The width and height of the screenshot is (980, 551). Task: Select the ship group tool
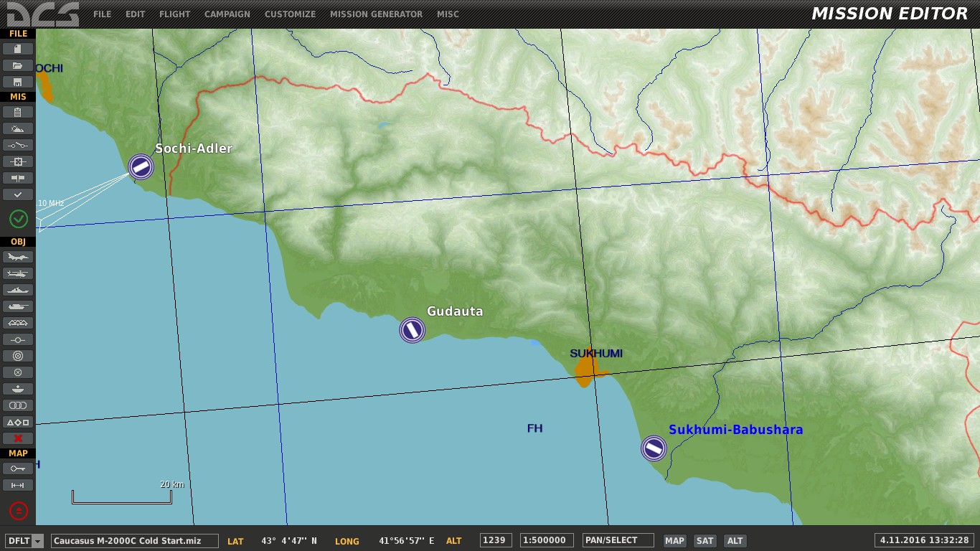click(x=18, y=290)
